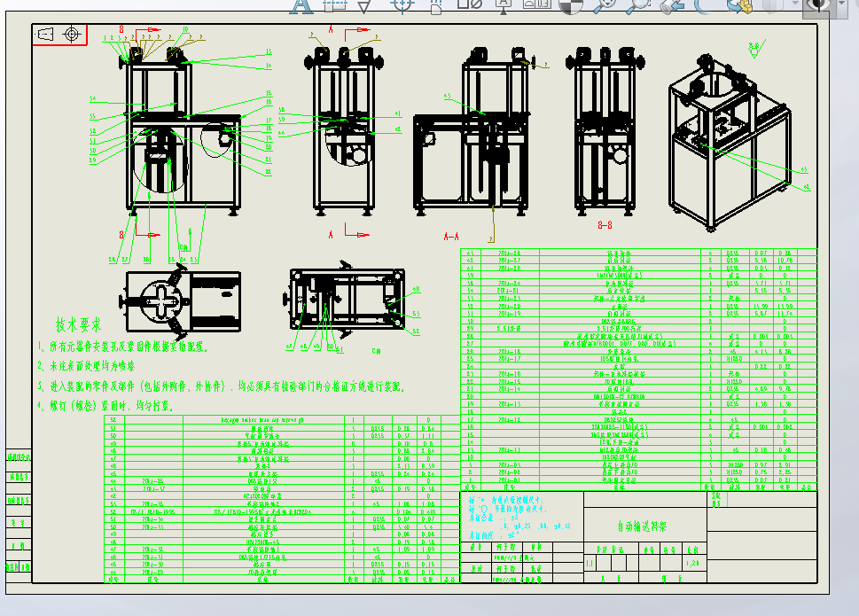859x616 pixels.
Task: Click the surface finish triangle symbol tool
Action: pyautogui.click(x=363, y=6)
